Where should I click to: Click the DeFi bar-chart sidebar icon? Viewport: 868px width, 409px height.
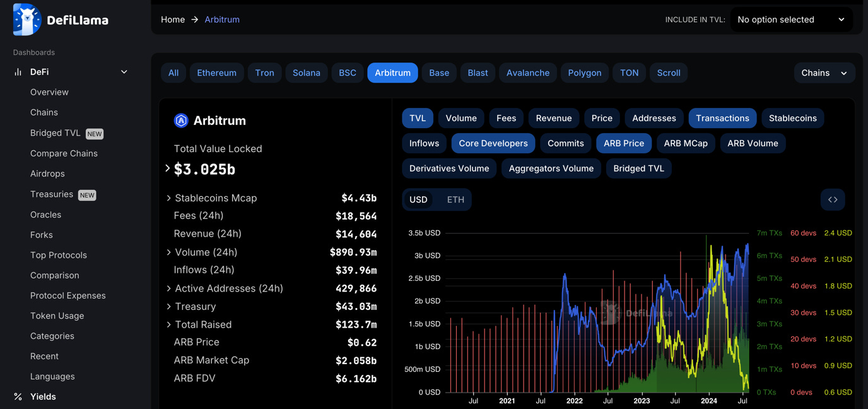pos(18,72)
